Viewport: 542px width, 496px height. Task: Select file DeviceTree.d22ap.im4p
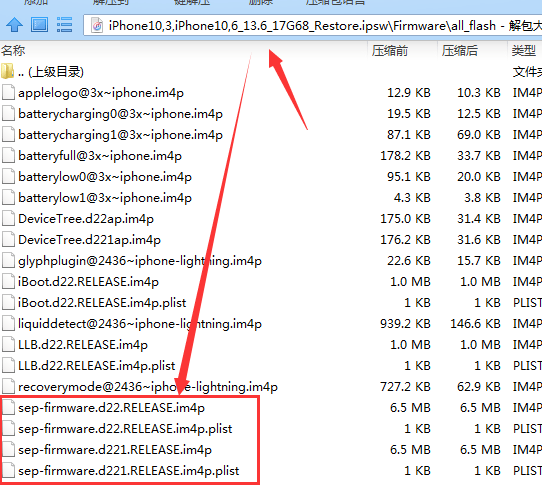(86, 219)
